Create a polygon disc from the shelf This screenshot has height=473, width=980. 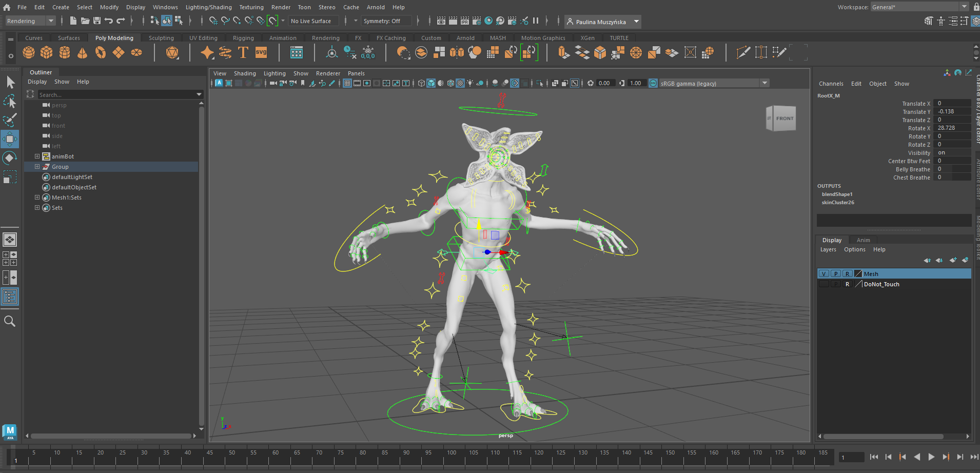136,52
